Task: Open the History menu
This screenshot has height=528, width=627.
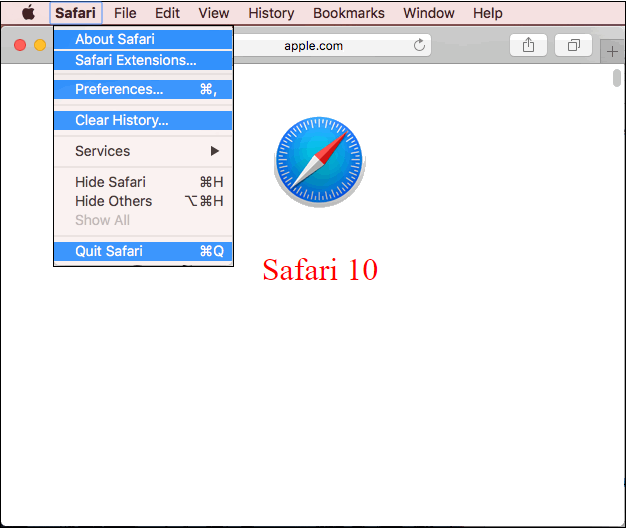Action: pos(271,13)
